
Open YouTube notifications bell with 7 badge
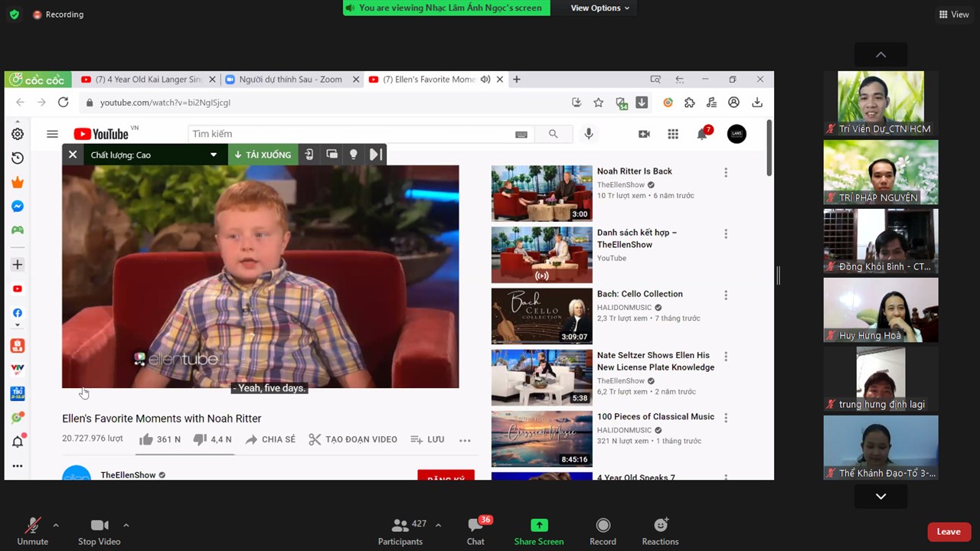coord(703,133)
